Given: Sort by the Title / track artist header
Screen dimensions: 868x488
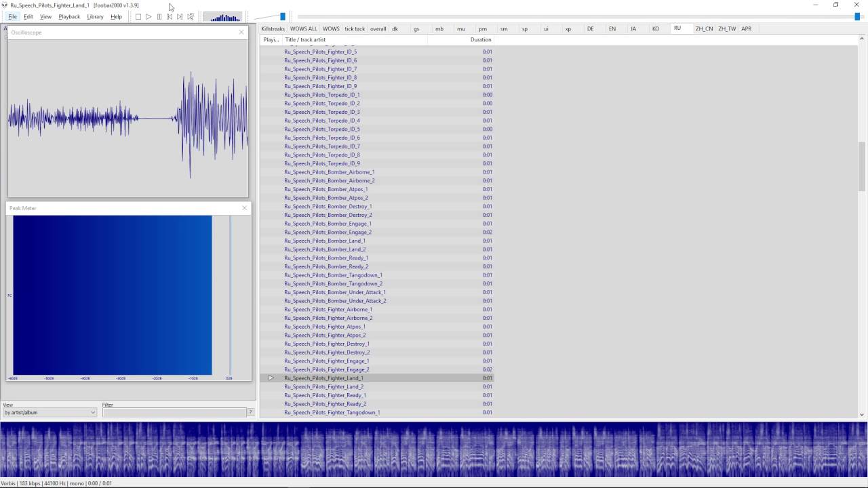Looking at the screenshot, I should point(355,39).
